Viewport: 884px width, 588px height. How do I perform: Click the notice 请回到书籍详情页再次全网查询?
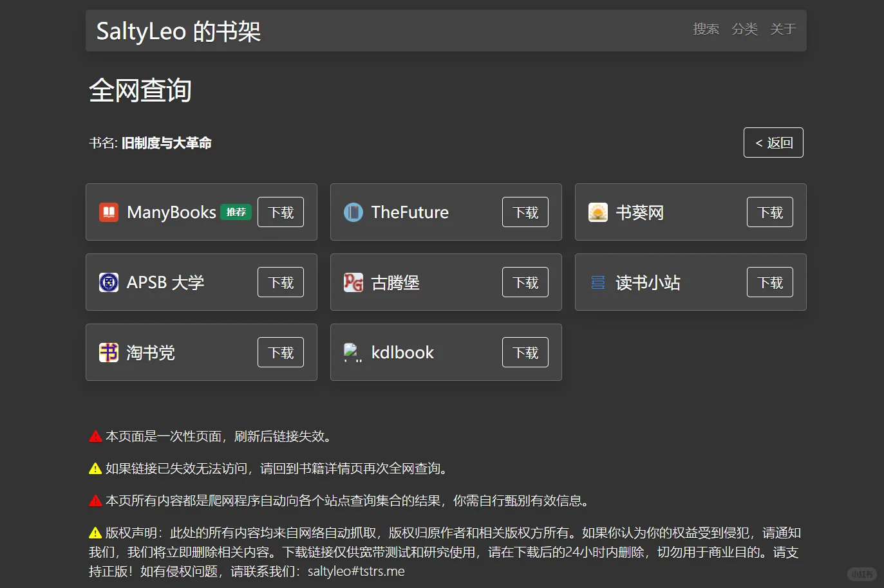click(350, 468)
